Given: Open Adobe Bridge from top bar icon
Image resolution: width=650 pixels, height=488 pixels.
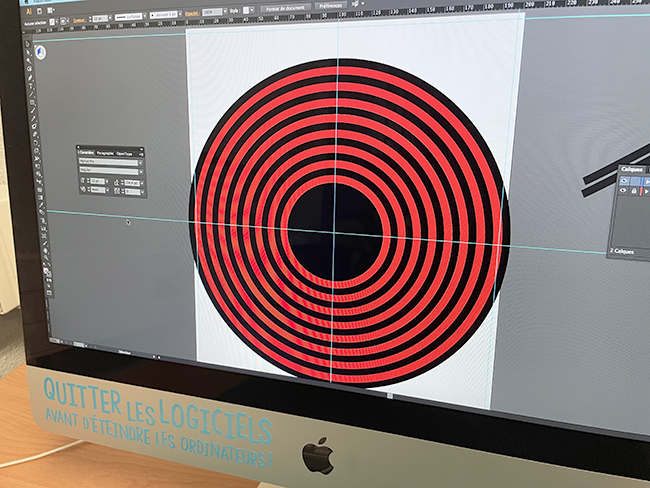Looking at the screenshot, I should 39,11.
